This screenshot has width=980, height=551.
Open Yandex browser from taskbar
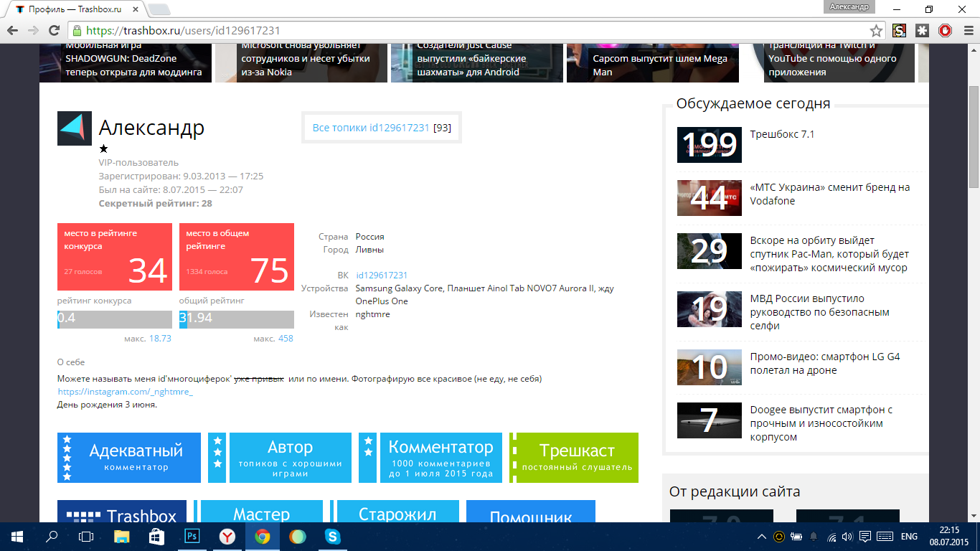(227, 536)
